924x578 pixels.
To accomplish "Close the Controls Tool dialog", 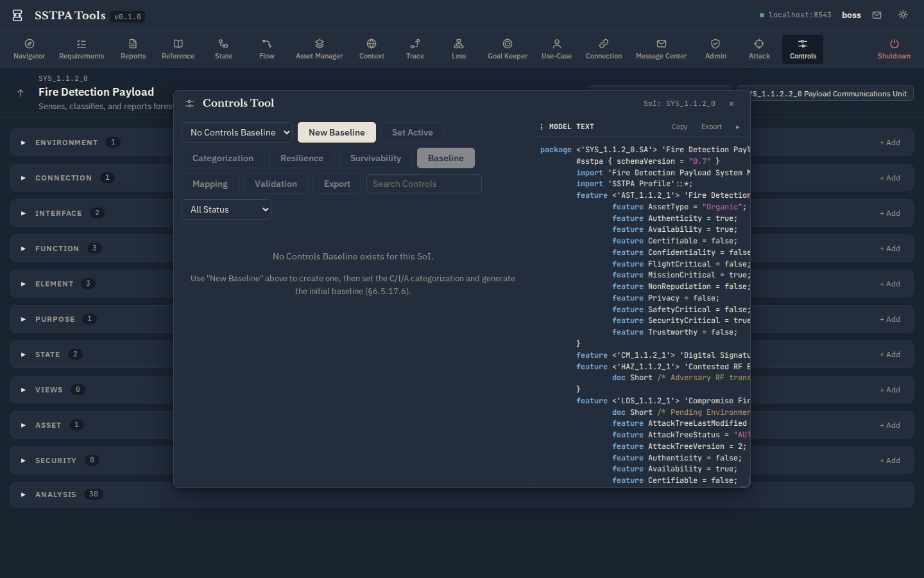I will (x=732, y=103).
